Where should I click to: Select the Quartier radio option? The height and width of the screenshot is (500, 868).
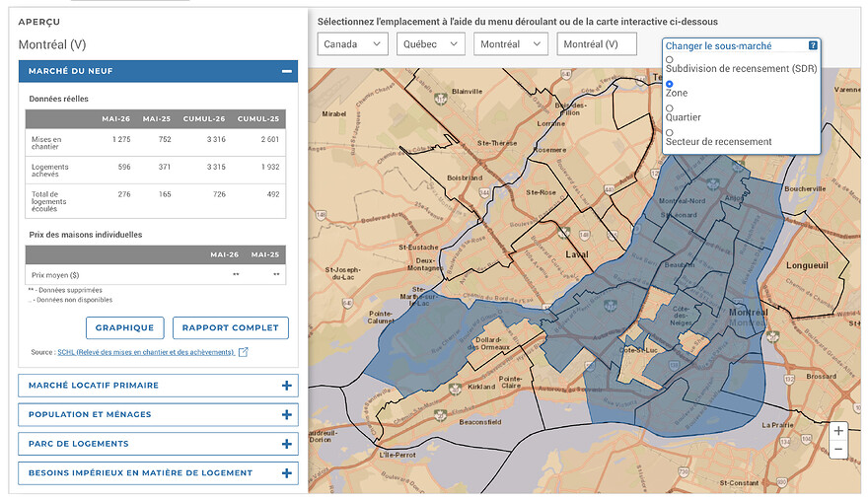tap(670, 108)
